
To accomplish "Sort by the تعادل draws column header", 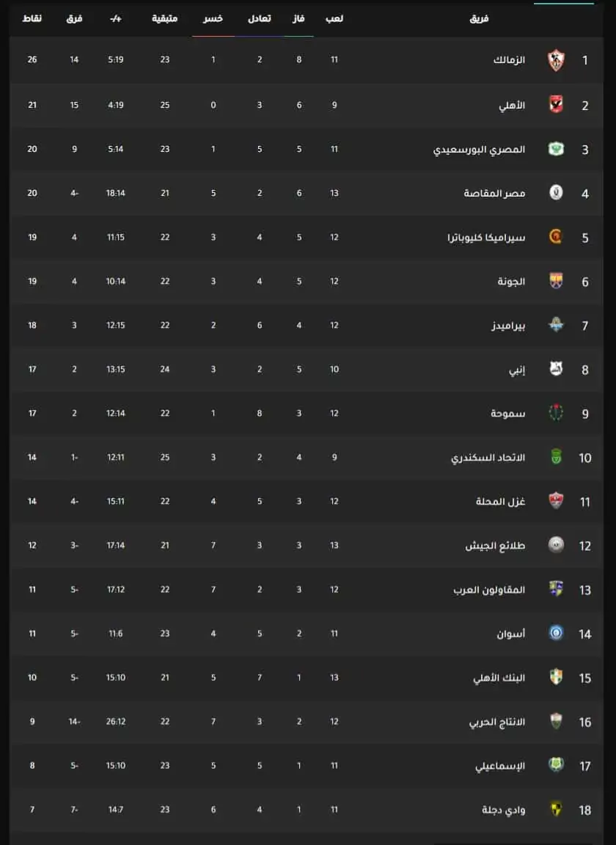I will (x=259, y=19).
